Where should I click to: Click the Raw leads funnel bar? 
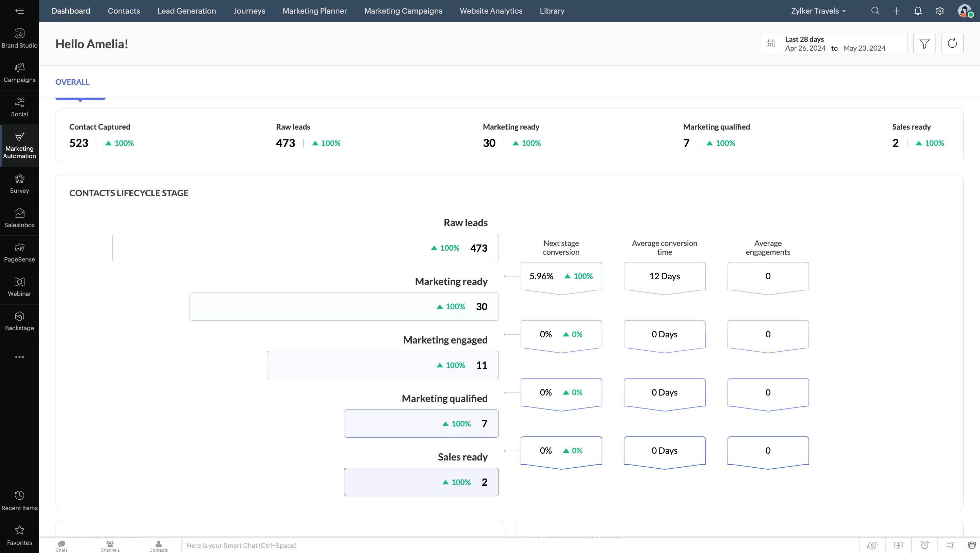pyautogui.click(x=305, y=248)
